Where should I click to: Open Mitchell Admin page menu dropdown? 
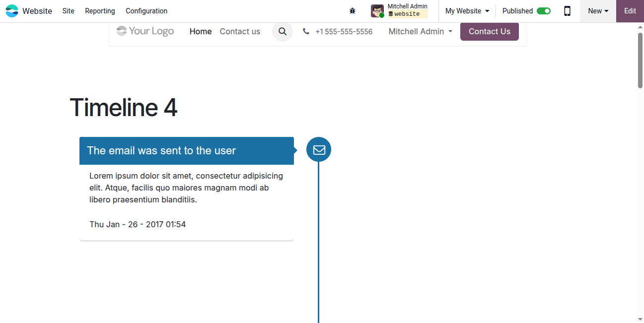(x=421, y=31)
